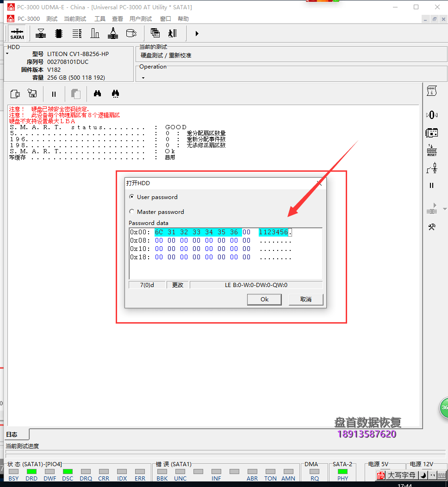
Task: Click the memory board icon on right
Action: [431, 133]
